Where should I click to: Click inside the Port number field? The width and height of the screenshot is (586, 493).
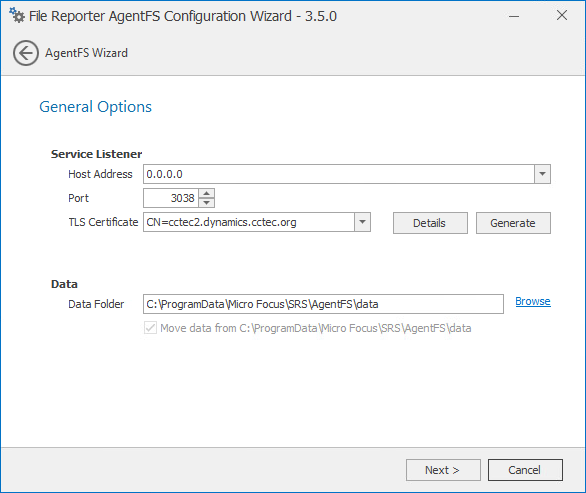171,198
